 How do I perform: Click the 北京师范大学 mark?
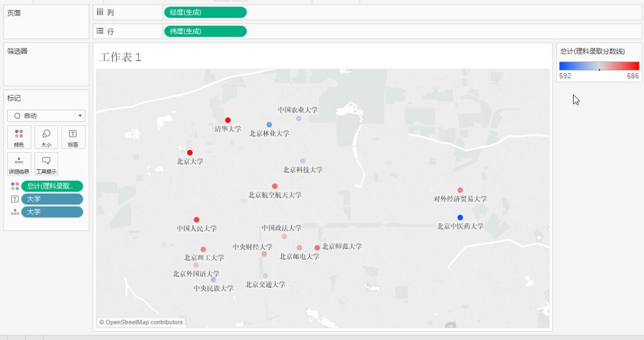point(317,248)
